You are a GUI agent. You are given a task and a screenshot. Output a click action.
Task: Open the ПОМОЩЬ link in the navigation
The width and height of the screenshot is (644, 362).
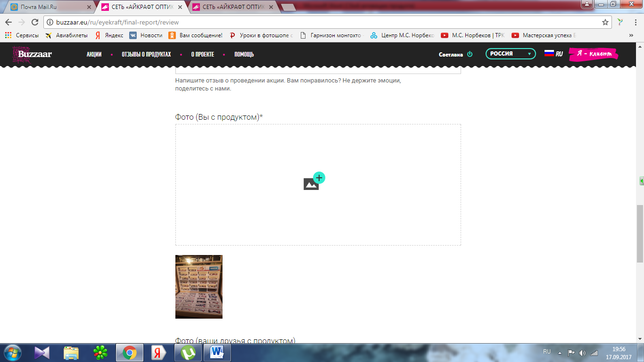coord(244,54)
